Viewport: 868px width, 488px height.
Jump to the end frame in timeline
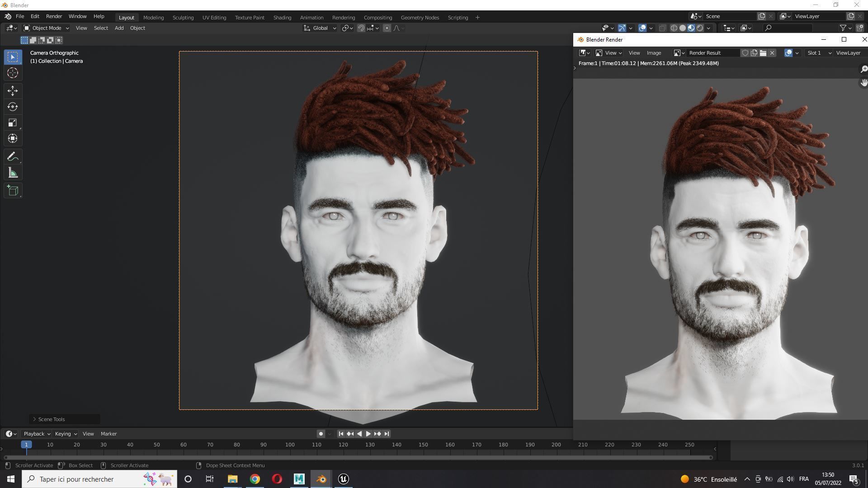click(x=387, y=434)
